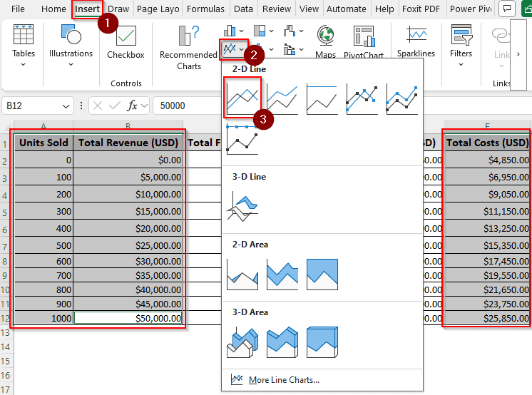This screenshot has width=532, height=395.
Task: Expand the ribbon overflow chevron
Action: (518, 54)
